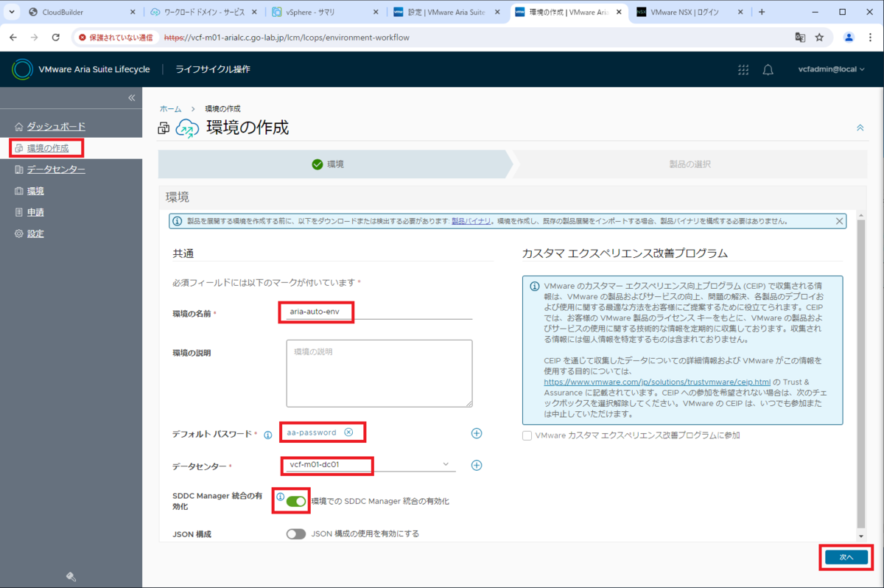Collapse the page header with double-up chevron

pyautogui.click(x=860, y=128)
